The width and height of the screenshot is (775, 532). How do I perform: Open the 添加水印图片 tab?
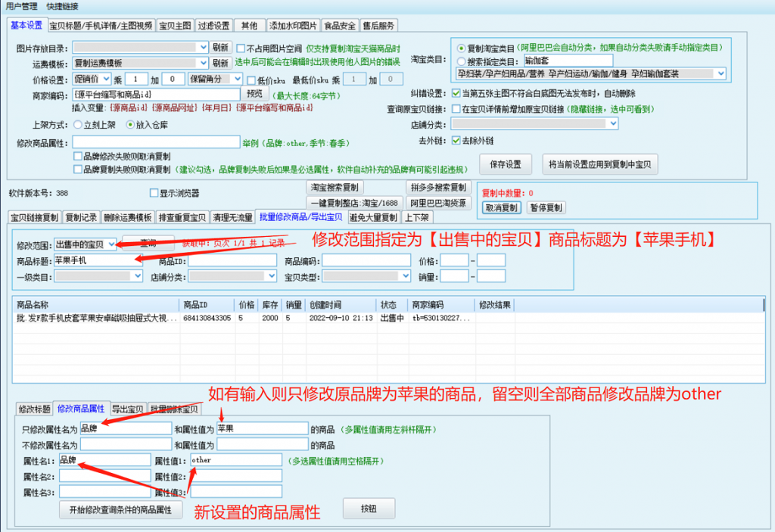293,26
